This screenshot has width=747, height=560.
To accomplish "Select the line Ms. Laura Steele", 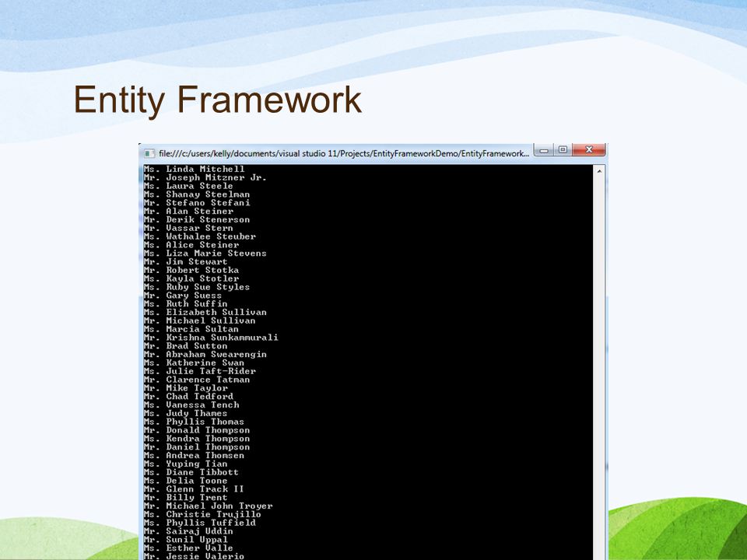I will (188, 186).
